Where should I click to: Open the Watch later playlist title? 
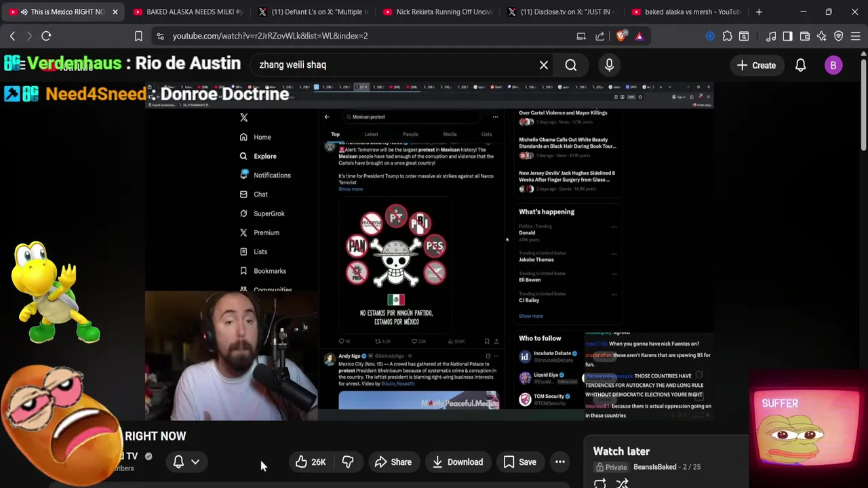pos(621,451)
